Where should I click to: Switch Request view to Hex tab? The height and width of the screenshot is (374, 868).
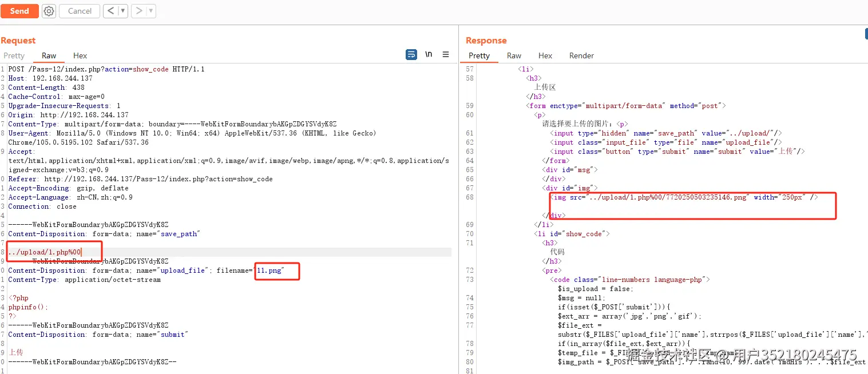[x=80, y=55]
